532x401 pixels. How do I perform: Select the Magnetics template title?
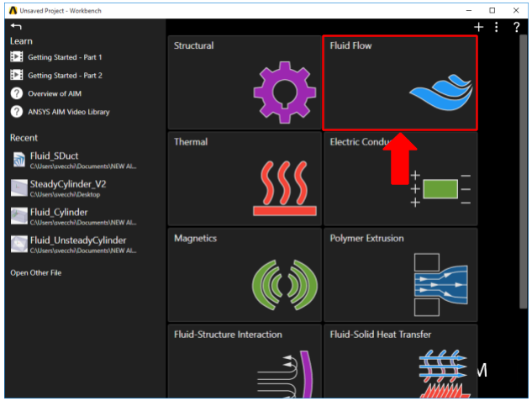click(x=195, y=238)
